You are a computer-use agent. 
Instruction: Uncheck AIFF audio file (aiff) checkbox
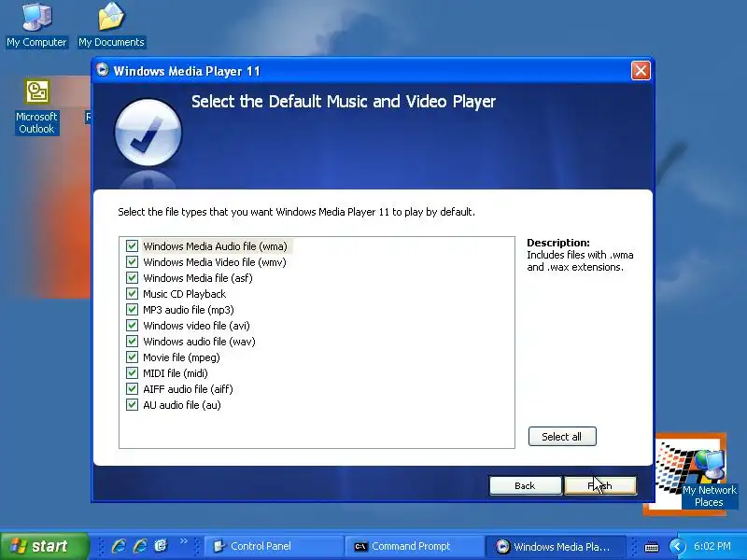click(132, 389)
